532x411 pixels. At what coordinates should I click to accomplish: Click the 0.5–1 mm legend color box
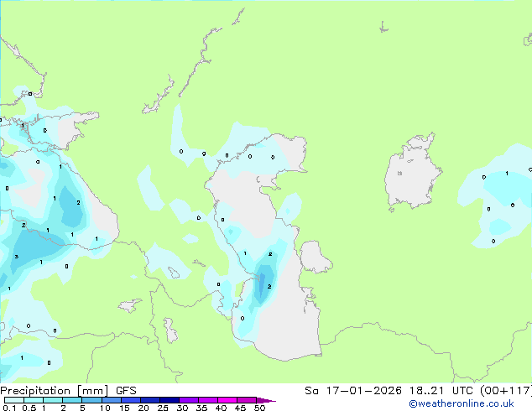pos(34,400)
